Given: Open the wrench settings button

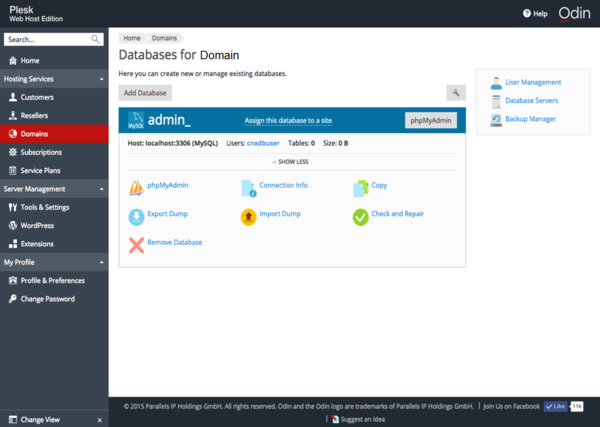Looking at the screenshot, I should pyautogui.click(x=456, y=93).
